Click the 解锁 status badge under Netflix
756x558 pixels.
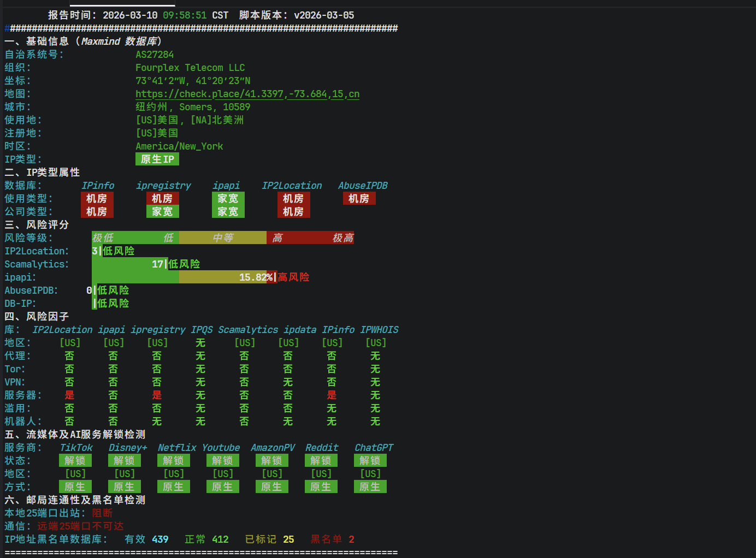tap(173, 461)
